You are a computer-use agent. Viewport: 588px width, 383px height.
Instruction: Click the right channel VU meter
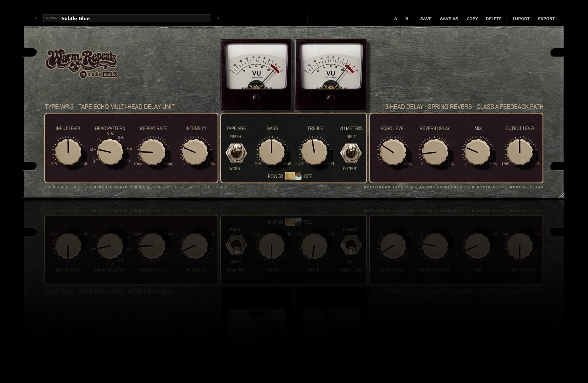[x=331, y=74]
